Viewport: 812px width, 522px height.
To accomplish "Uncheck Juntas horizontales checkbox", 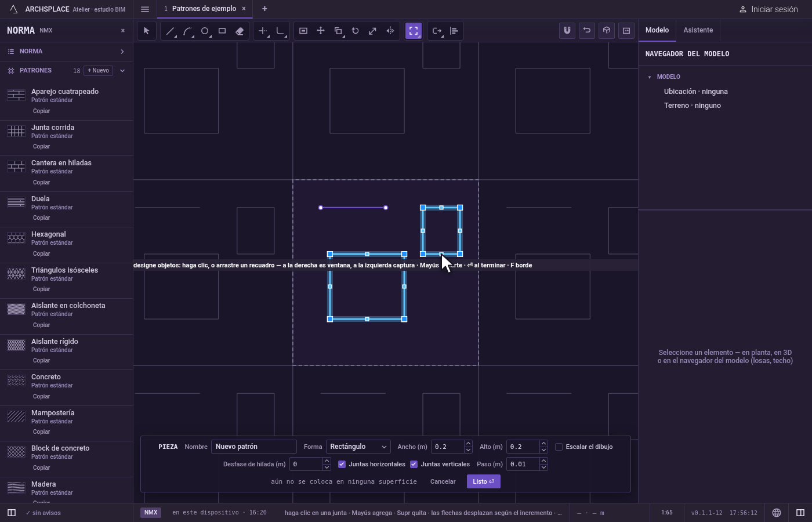I will 342,464.
